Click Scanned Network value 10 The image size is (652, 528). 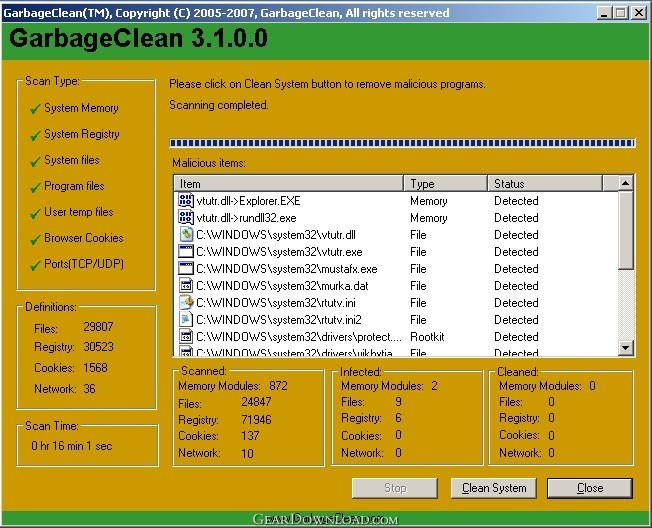click(x=247, y=453)
